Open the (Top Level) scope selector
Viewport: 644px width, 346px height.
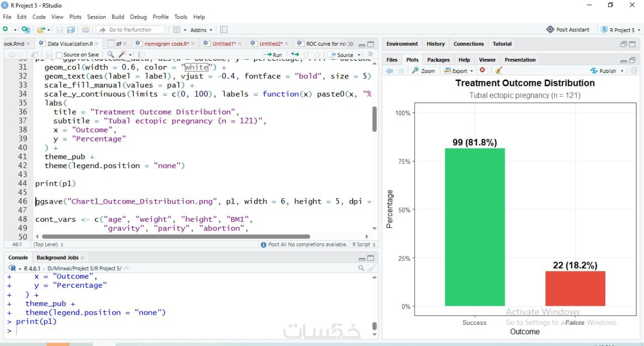pyautogui.click(x=48, y=244)
